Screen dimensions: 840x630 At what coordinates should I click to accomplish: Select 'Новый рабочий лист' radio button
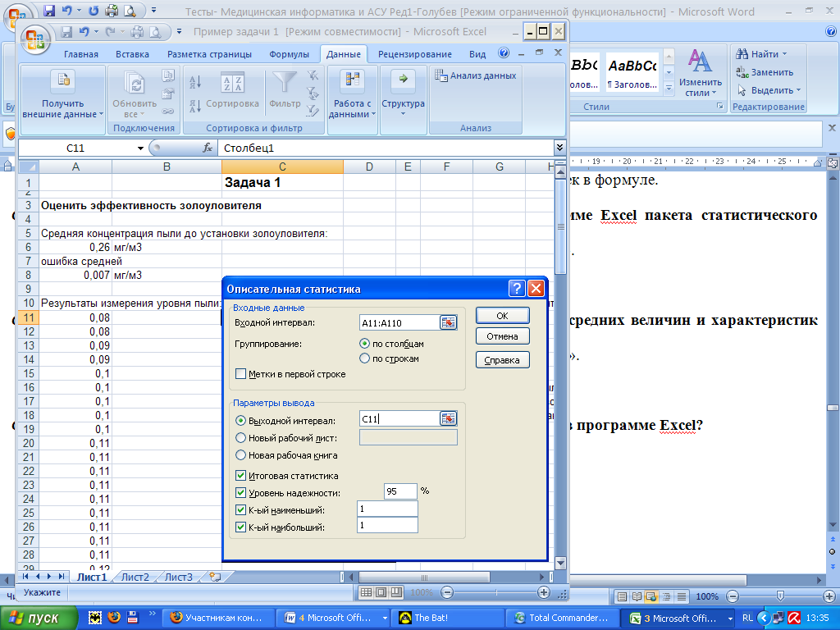241,438
